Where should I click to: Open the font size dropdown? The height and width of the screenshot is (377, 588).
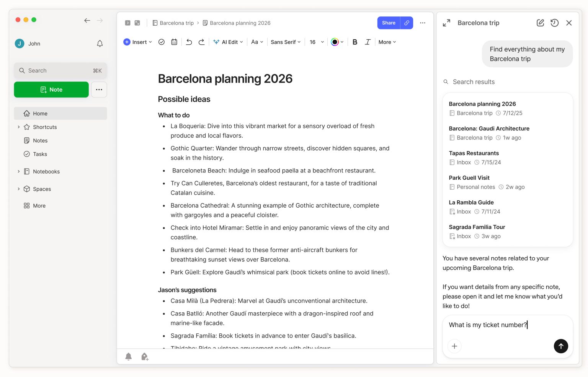tap(315, 42)
